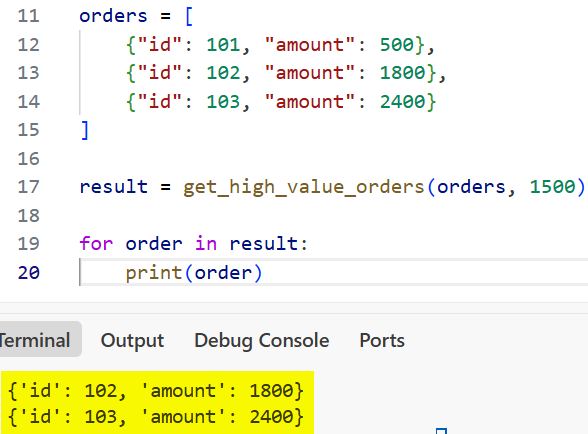Click line number 14 in the gutter
This screenshot has width=588, height=434.
click(28, 102)
